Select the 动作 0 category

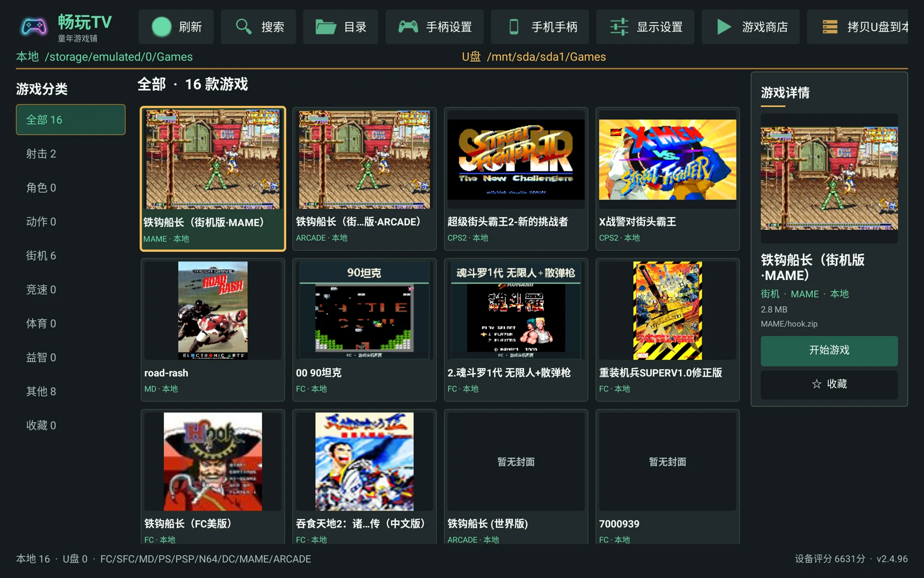click(71, 222)
